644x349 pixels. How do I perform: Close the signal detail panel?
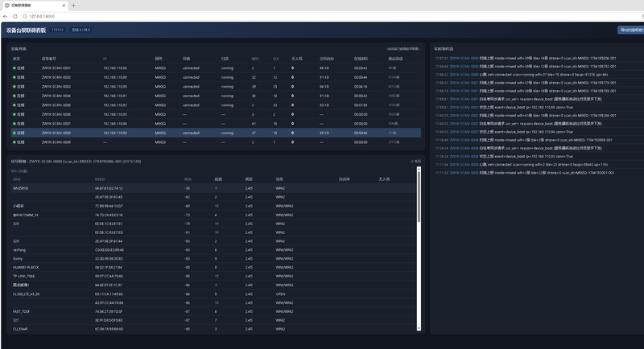(x=415, y=161)
